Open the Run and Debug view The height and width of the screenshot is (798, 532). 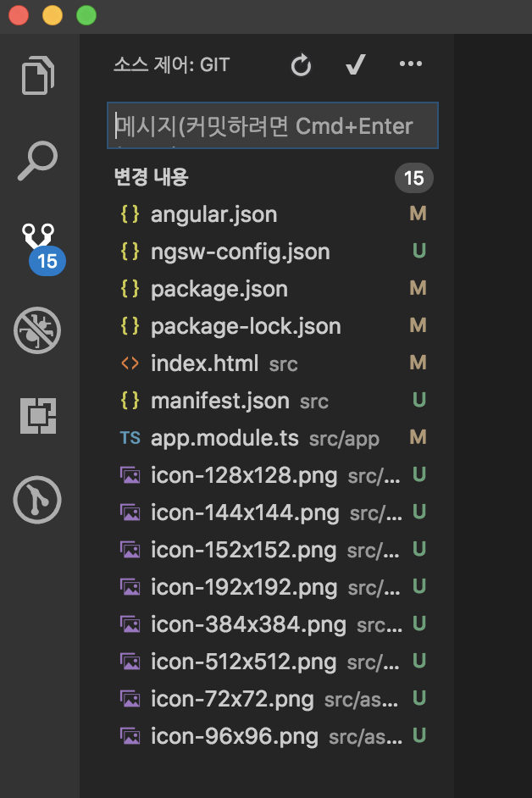pyautogui.click(x=37, y=330)
